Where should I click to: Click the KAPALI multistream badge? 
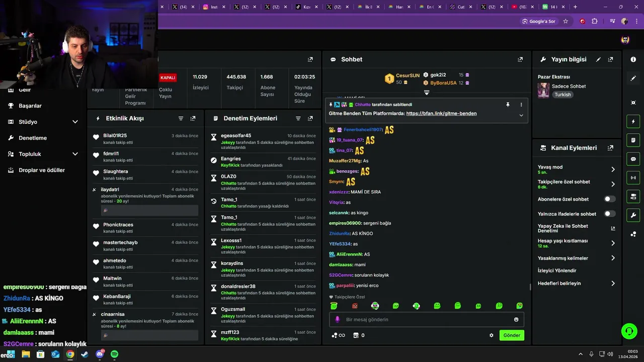(x=168, y=77)
